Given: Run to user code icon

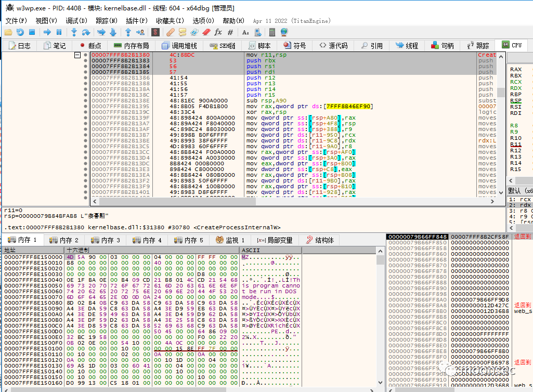Looking at the screenshot, I should [140, 32].
